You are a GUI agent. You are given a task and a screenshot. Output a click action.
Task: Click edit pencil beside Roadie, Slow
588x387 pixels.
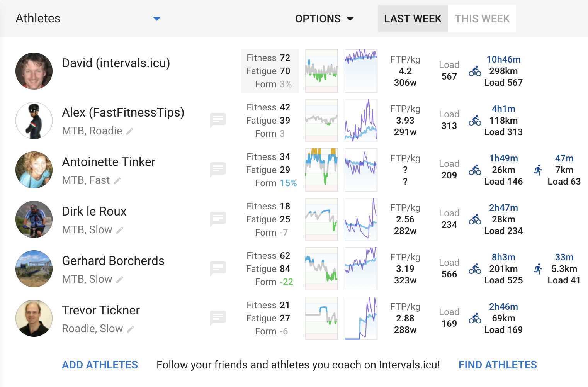(131, 329)
